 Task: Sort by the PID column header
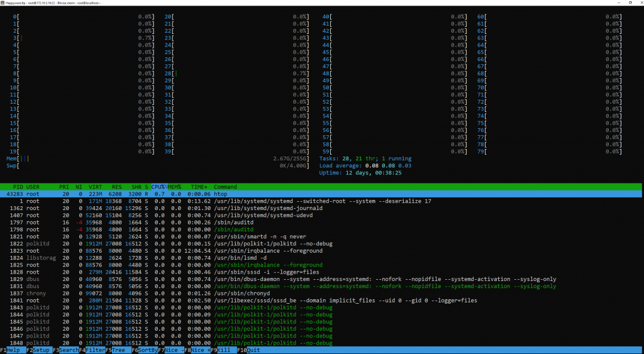pos(18,187)
